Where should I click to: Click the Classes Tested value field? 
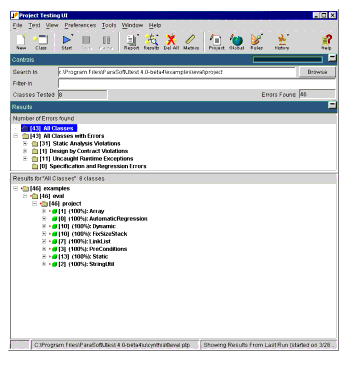(83, 95)
